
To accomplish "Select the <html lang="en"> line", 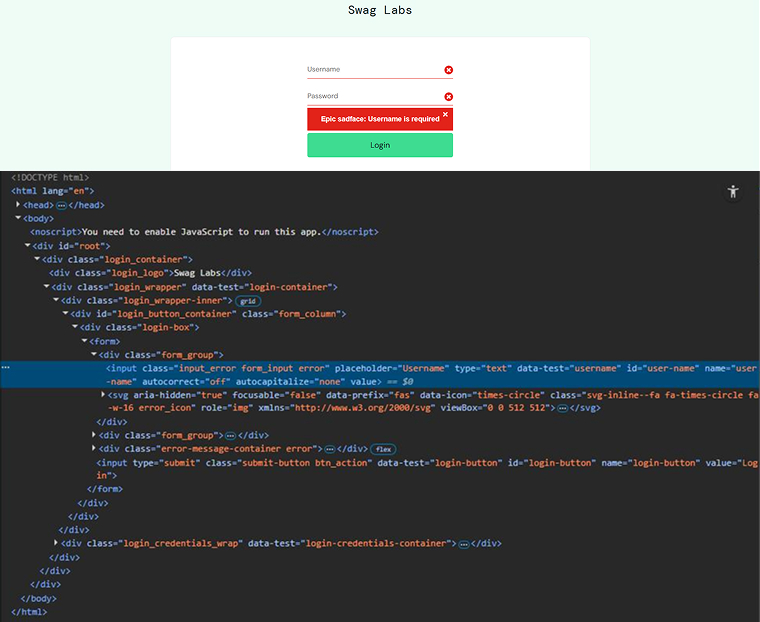I will [x=52, y=191].
